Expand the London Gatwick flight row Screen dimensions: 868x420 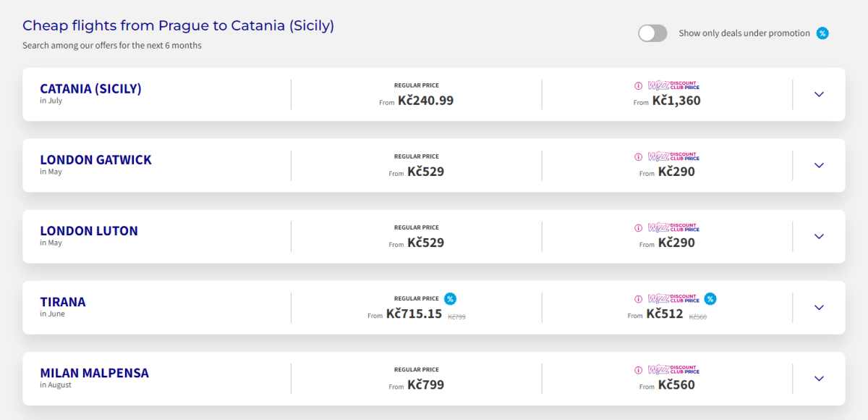pyautogui.click(x=819, y=165)
